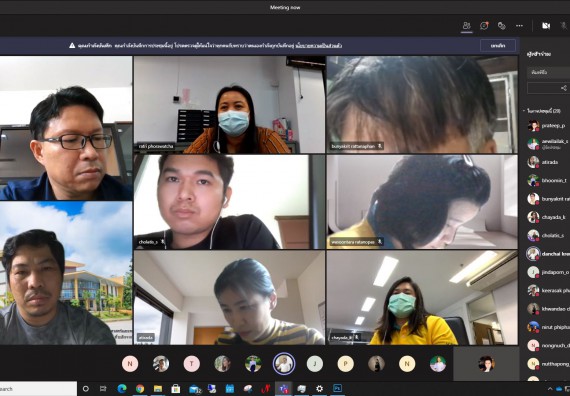Click the J avatar in bottom strip

(315, 364)
